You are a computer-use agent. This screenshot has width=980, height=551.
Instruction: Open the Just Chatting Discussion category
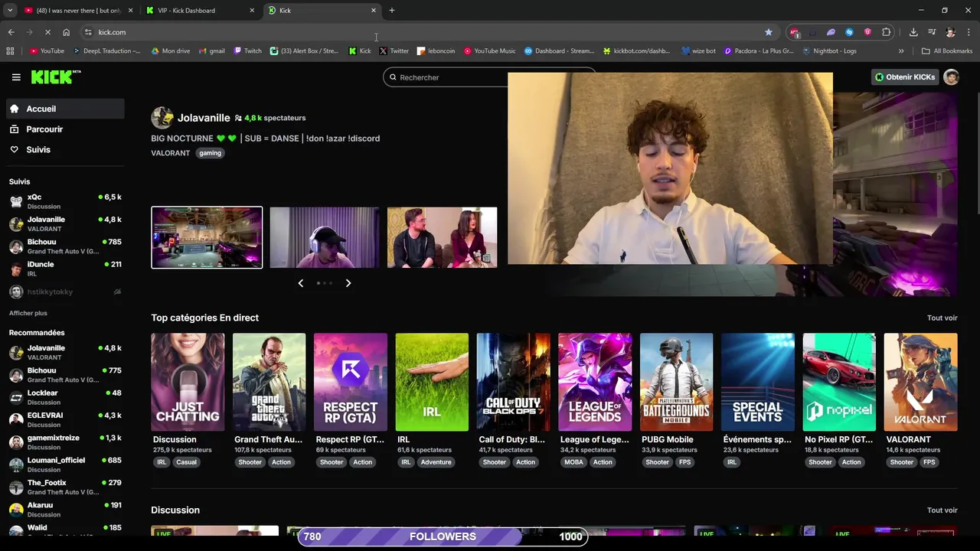click(x=188, y=382)
